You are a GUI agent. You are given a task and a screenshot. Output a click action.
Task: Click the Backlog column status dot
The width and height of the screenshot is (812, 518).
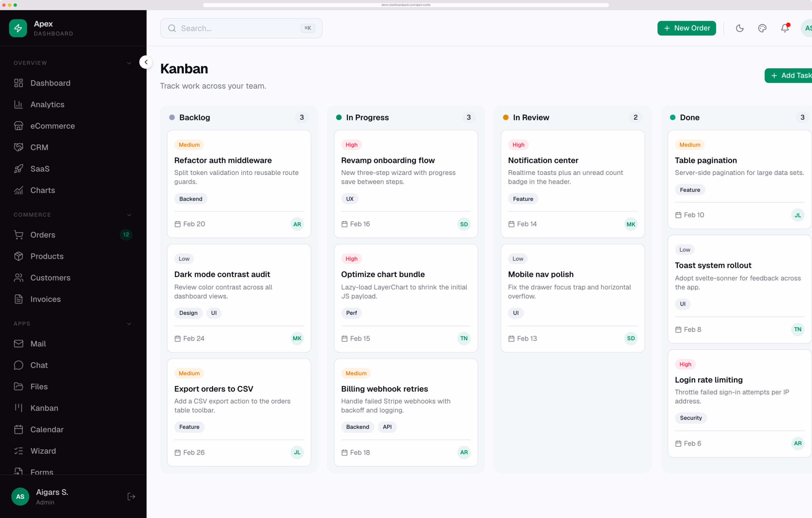[x=172, y=117]
